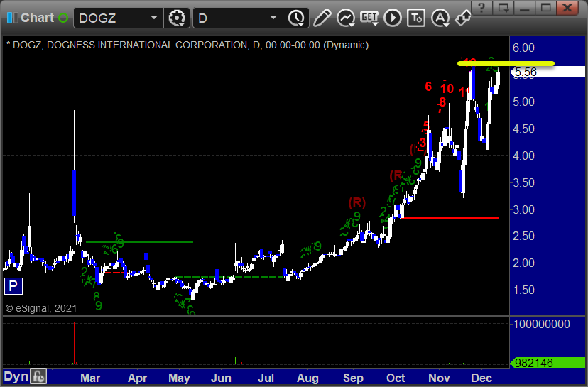Click the 100000000 volume axis label

[x=542, y=324]
